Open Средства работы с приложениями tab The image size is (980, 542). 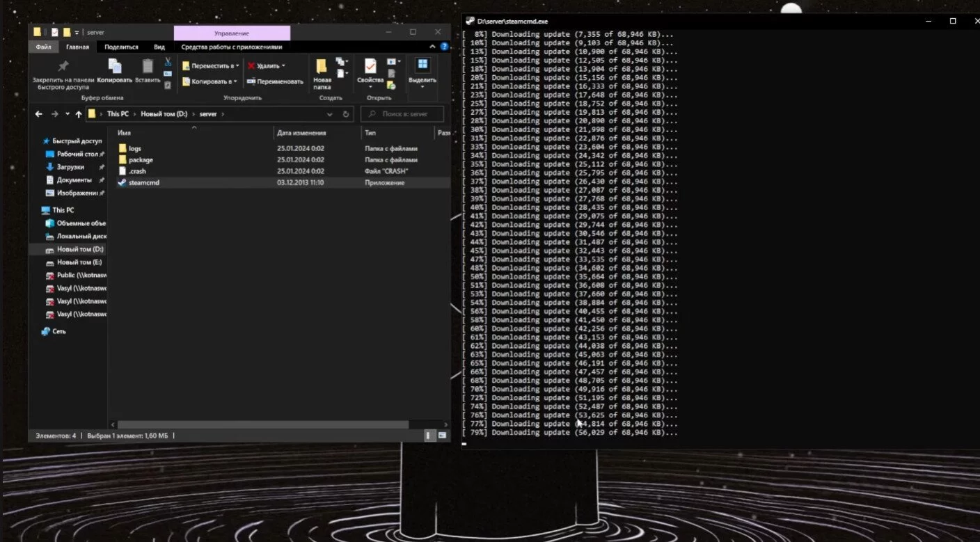[x=232, y=47]
